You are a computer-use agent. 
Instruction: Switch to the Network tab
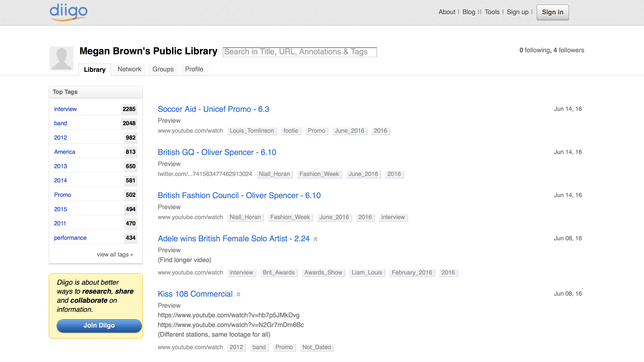129,69
